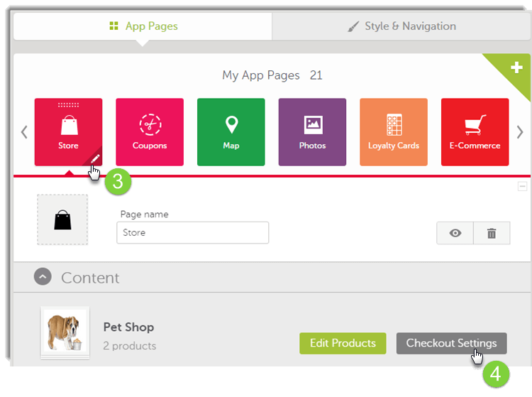
Task: Click the Pet Shop bulldog thumbnail
Action: pyautogui.click(x=65, y=332)
